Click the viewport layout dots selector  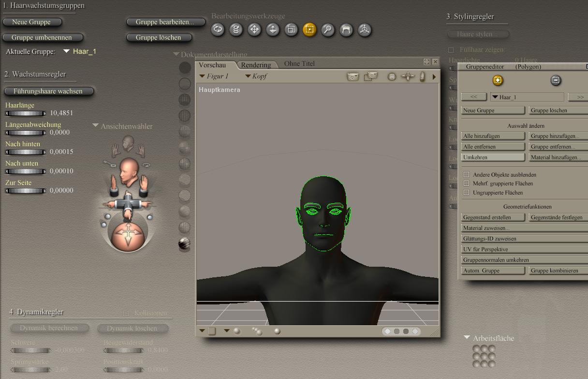tap(401, 332)
